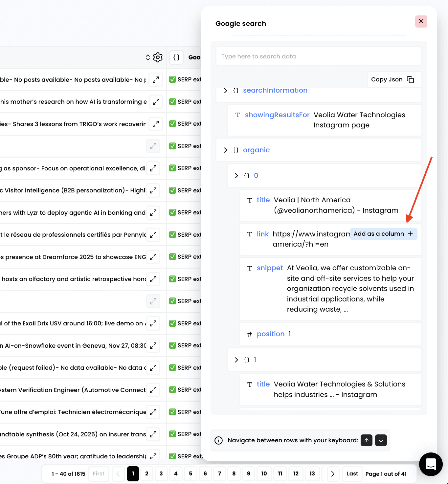The height and width of the screenshot is (484, 448).
Task: Open column settings gear icon
Action: tap(158, 57)
